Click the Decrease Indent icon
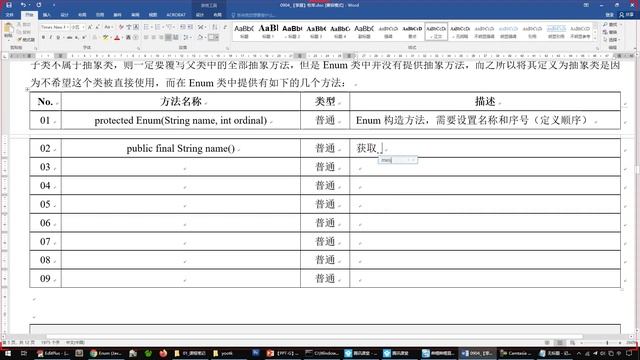This screenshot has width=640, height=360. (x=182, y=27)
